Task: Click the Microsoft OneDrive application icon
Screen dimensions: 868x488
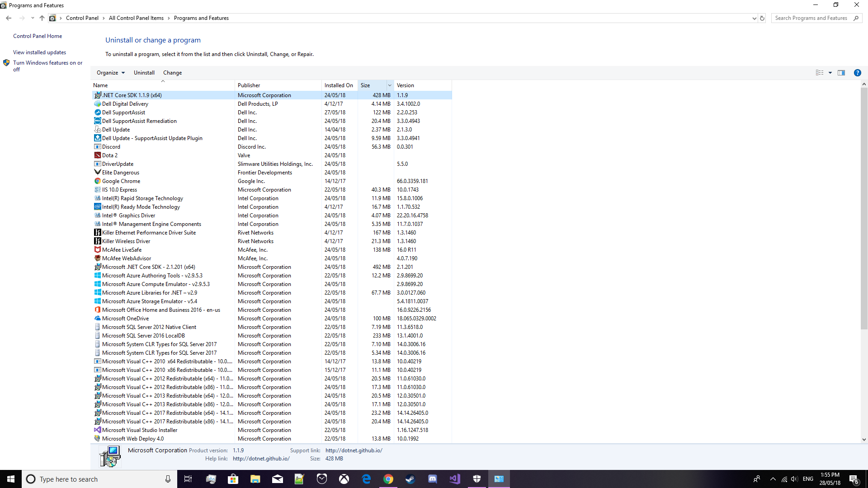Action: pos(97,318)
